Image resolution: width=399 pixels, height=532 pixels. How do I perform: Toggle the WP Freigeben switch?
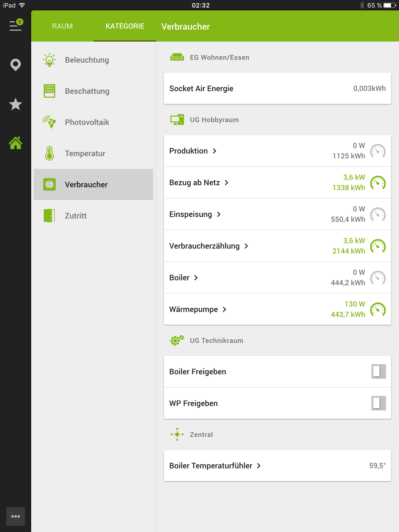pos(378,403)
